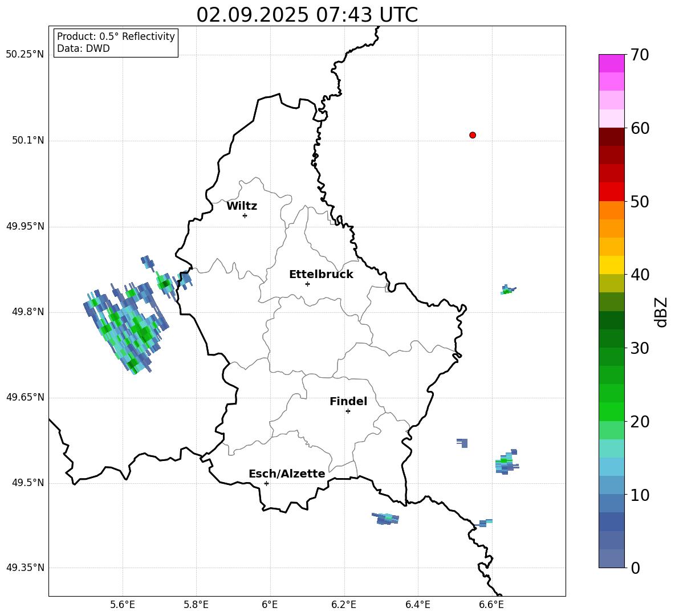
Task: Click the cross marker below Esch/Alzette
Action: (x=266, y=483)
